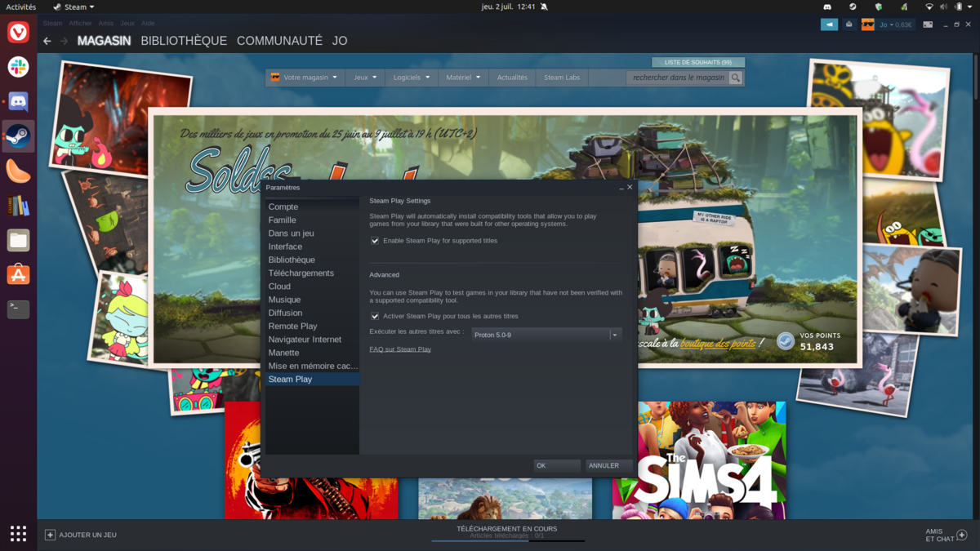Show applications grid in the dock
Image resolution: width=980 pixels, height=551 pixels.
coord(18,533)
